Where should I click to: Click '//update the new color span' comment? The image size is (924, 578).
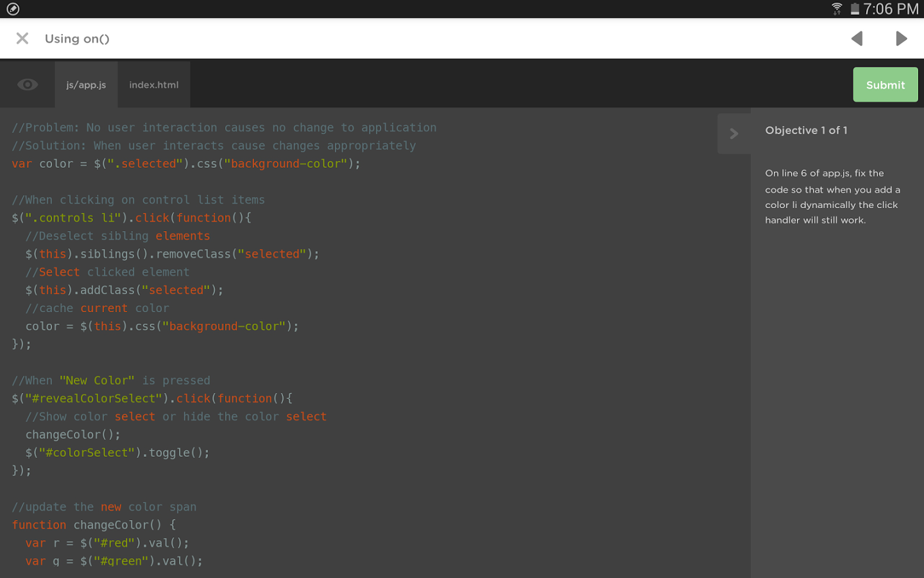tap(104, 507)
